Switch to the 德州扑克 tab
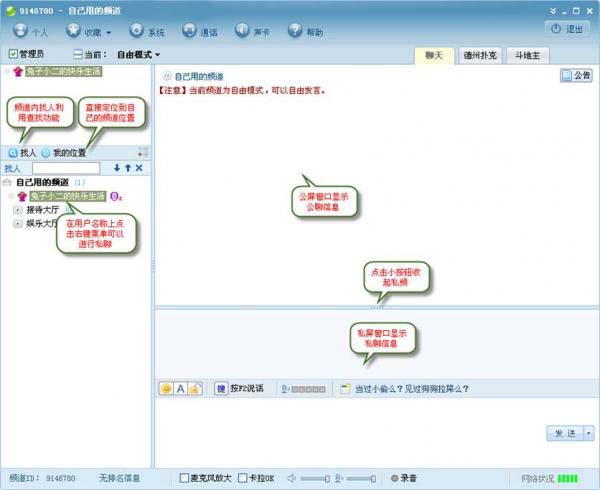The width and height of the screenshot is (600, 490). point(480,55)
